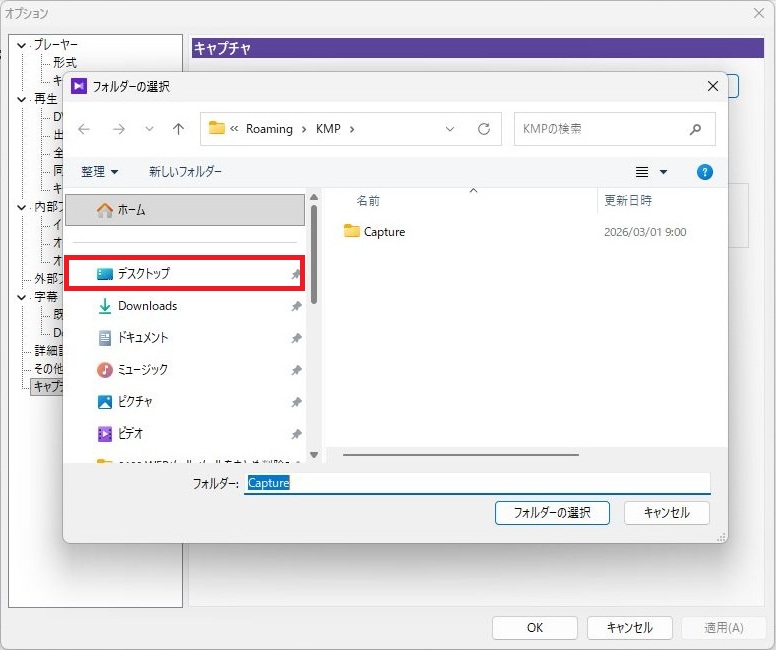The width and height of the screenshot is (776, 650).
Task: Click the Roaming breadcrumb in address bar
Action: [x=269, y=129]
